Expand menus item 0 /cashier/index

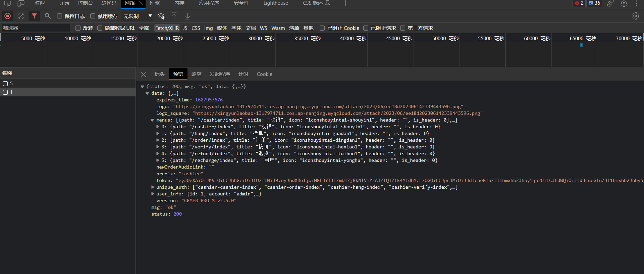click(x=158, y=127)
